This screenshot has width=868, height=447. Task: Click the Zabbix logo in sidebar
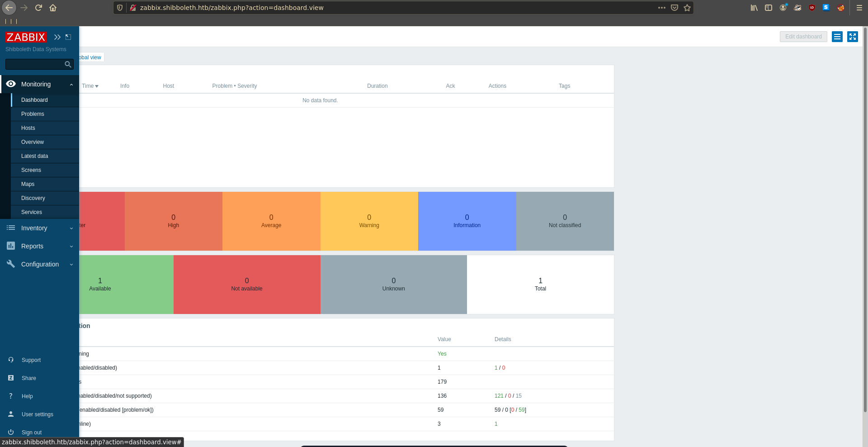tap(26, 37)
